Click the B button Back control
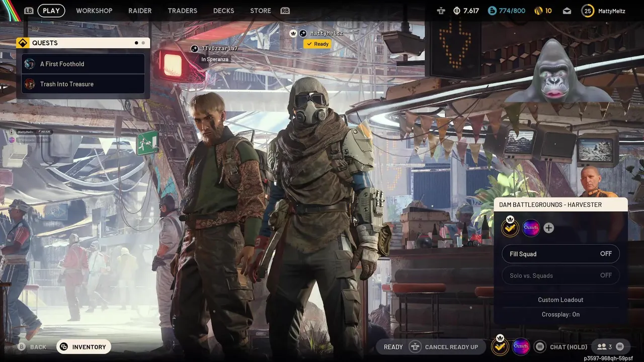Viewport: 644px width, 362px height. click(32, 347)
